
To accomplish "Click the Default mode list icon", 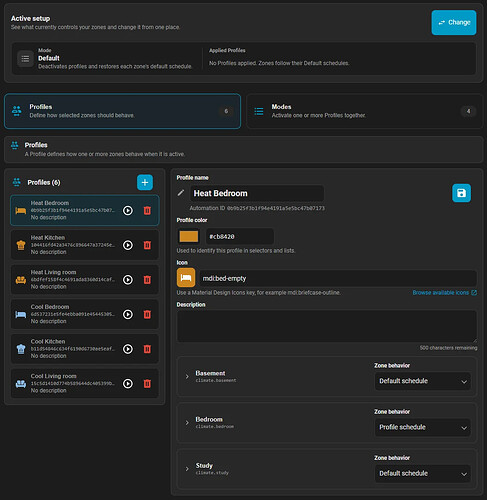I will pos(25,59).
